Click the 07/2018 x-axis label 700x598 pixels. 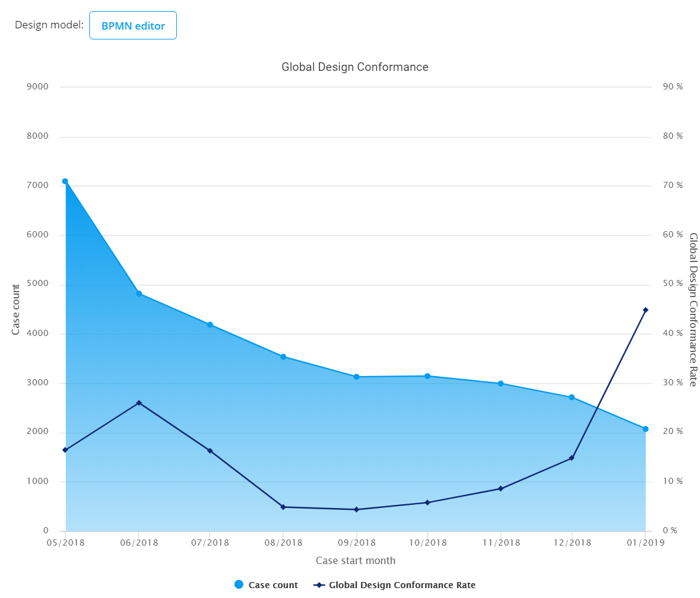(210, 543)
